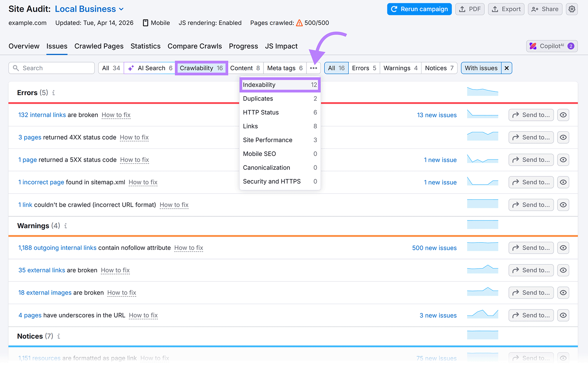Switch to the Crawled Pages tab
588x367 pixels.
[99, 46]
